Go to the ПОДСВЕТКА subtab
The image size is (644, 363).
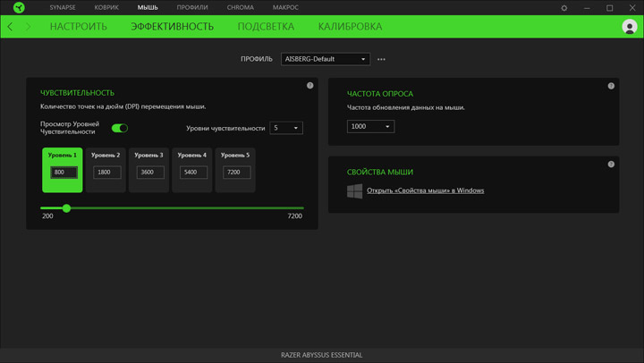tap(266, 27)
